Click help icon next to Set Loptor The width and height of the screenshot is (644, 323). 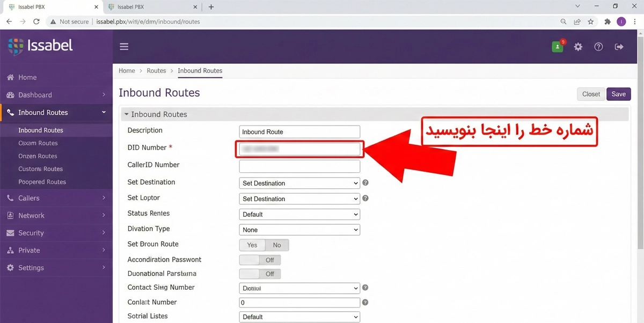[365, 199]
